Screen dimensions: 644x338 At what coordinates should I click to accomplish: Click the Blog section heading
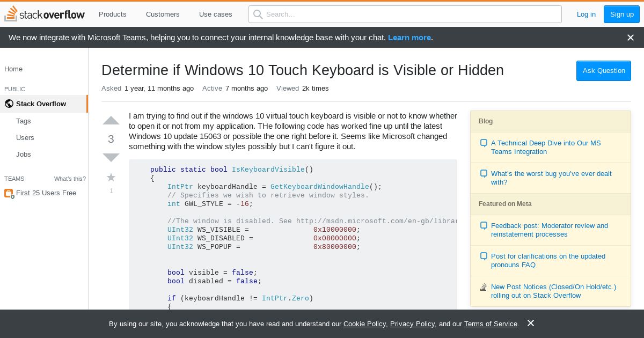click(x=486, y=121)
